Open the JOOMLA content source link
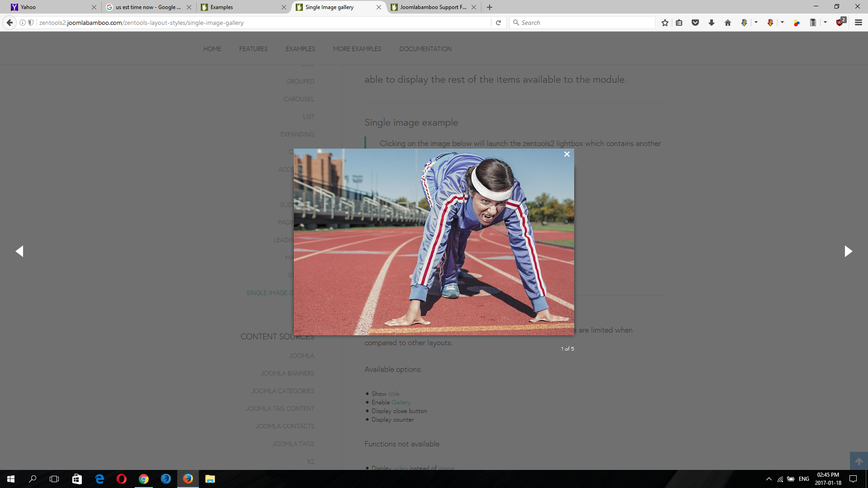 tap(302, 356)
